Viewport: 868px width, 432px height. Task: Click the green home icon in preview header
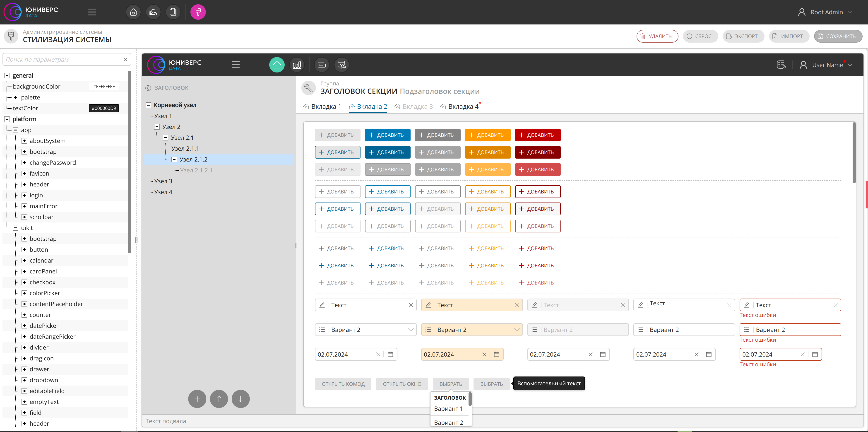[x=277, y=65]
